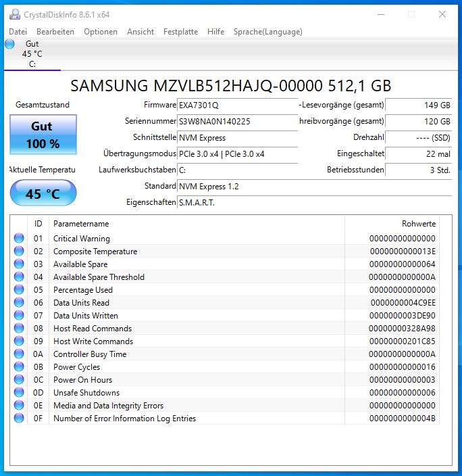The image size is (462, 476).
Task: Click the CrystalDiskInfo app icon in title bar
Action: (x=15, y=14)
